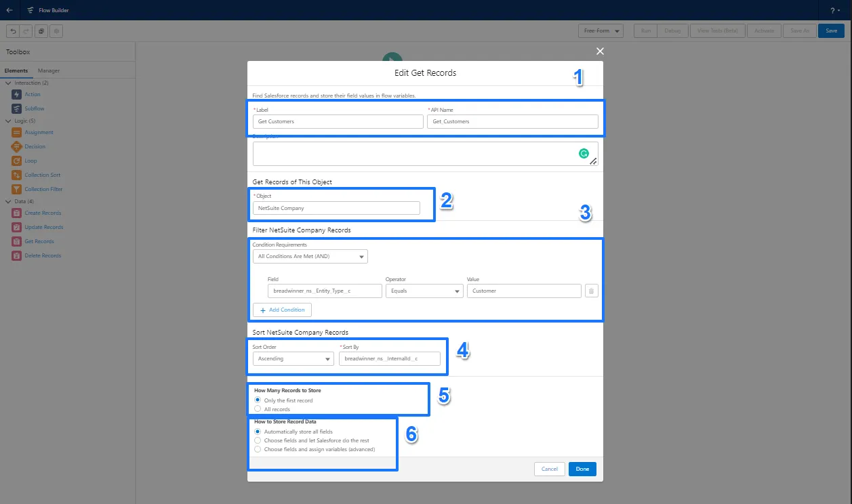Click the Grammarly icon in Description box
The width and height of the screenshot is (852, 504).
584,154
